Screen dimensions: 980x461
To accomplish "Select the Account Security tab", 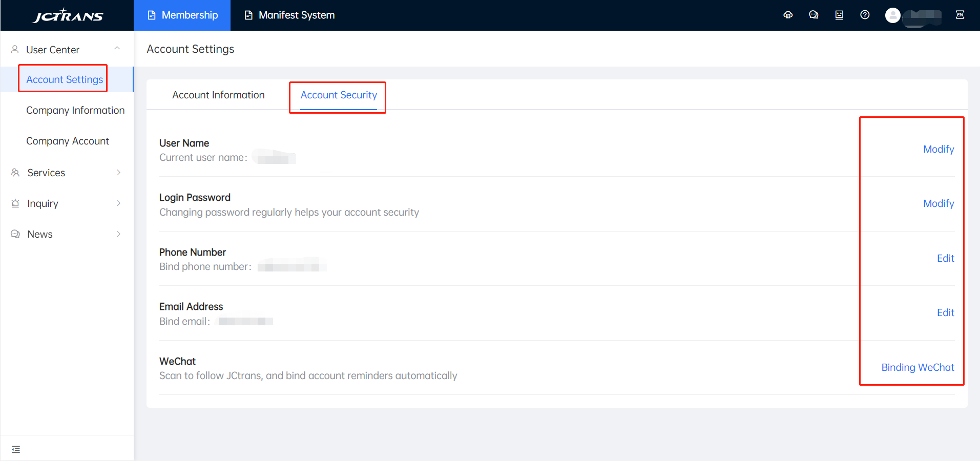I will point(339,95).
